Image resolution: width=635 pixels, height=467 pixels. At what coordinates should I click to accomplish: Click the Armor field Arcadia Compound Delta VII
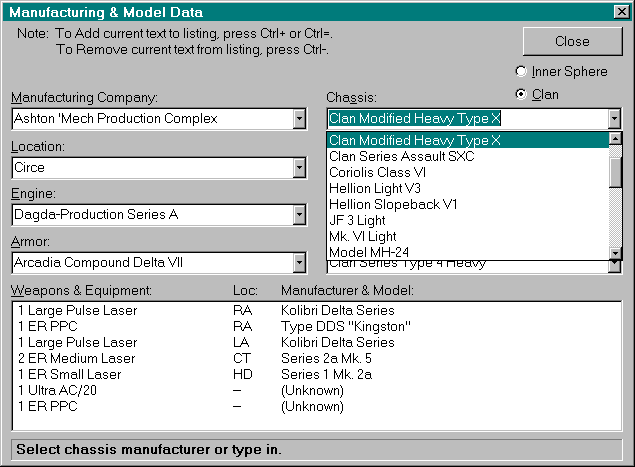coord(153,263)
